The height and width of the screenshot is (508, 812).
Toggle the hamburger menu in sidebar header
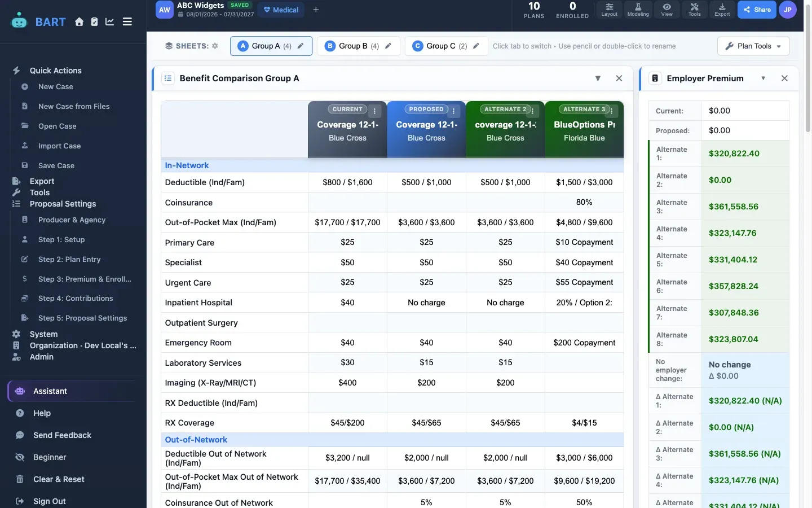127,22
